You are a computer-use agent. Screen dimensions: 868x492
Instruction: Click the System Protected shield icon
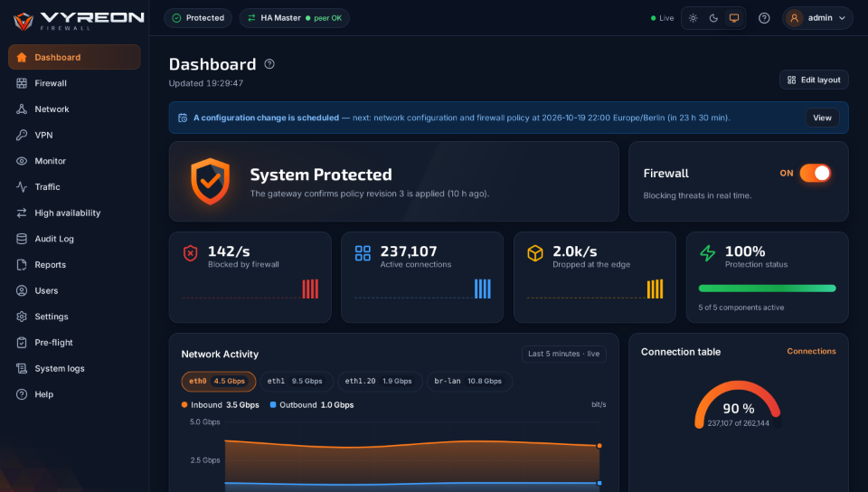pyautogui.click(x=211, y=182)
